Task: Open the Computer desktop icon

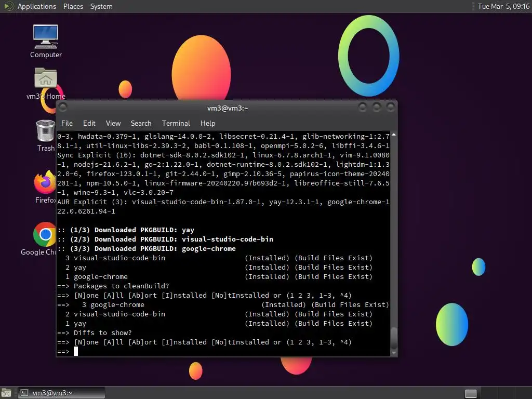Action: click(46, 42)
